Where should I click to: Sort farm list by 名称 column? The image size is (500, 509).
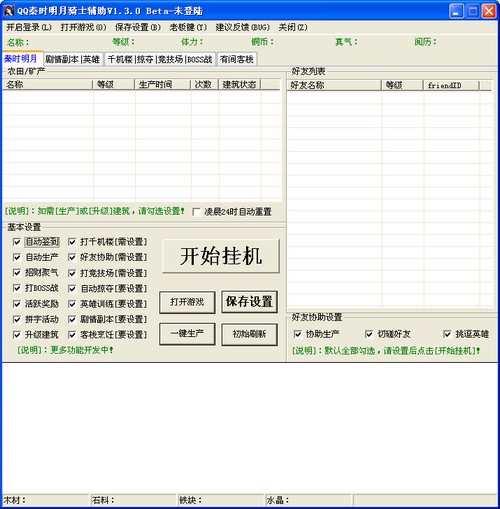pos(48,85)
